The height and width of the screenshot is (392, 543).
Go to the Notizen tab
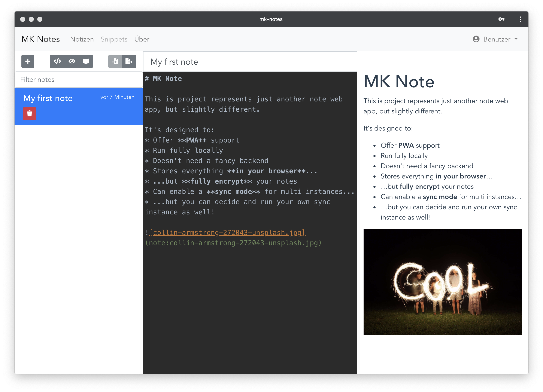pyautogui.click(x=82, y=39)
